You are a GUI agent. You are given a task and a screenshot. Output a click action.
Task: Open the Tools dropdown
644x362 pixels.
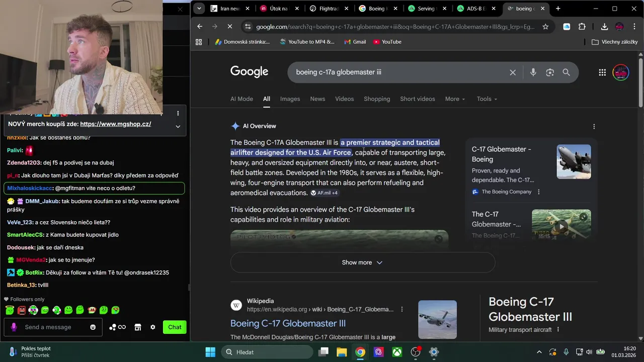(x=487, y=99)
